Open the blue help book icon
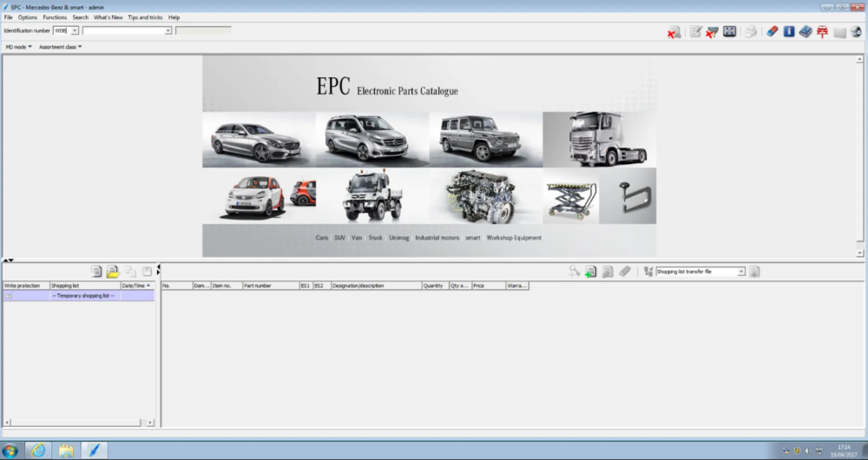868x460 pixels. point(806,32)
